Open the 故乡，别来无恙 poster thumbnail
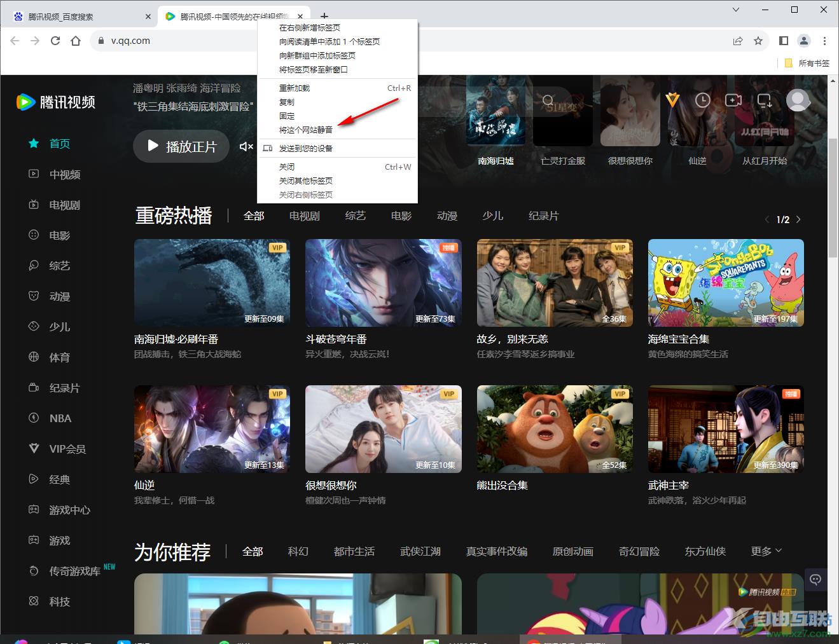Image resolution: width=839 pixels, height=644 pixels. (x=555, y=283)
